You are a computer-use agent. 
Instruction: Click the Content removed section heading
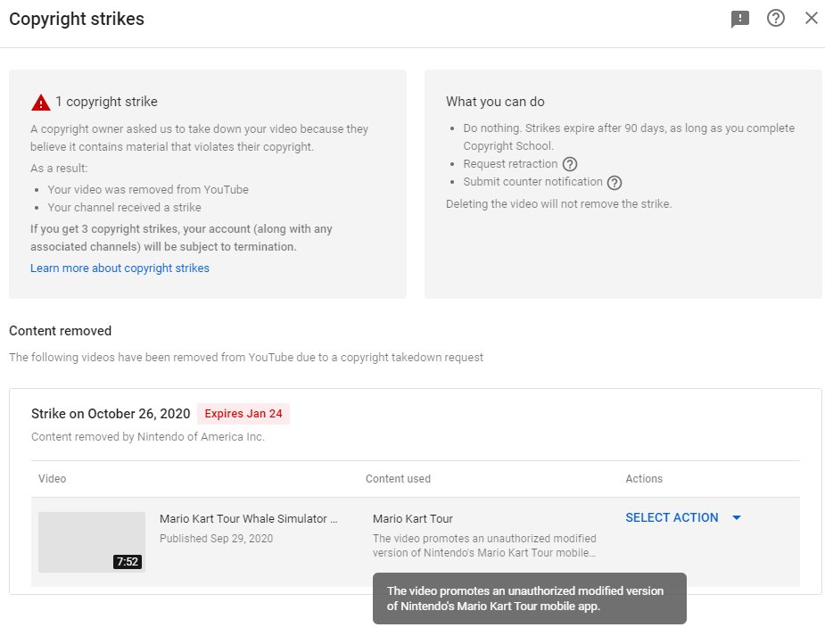pyautogui.click(x=60, y=331)
